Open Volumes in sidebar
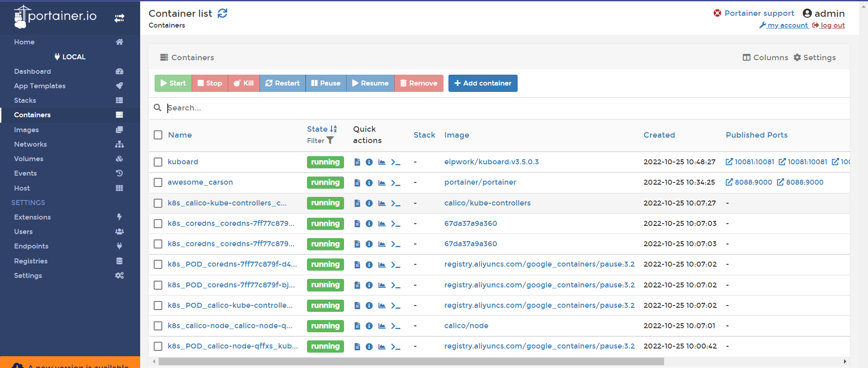This screenshot has height=368, width=868. tap(70, 159)
